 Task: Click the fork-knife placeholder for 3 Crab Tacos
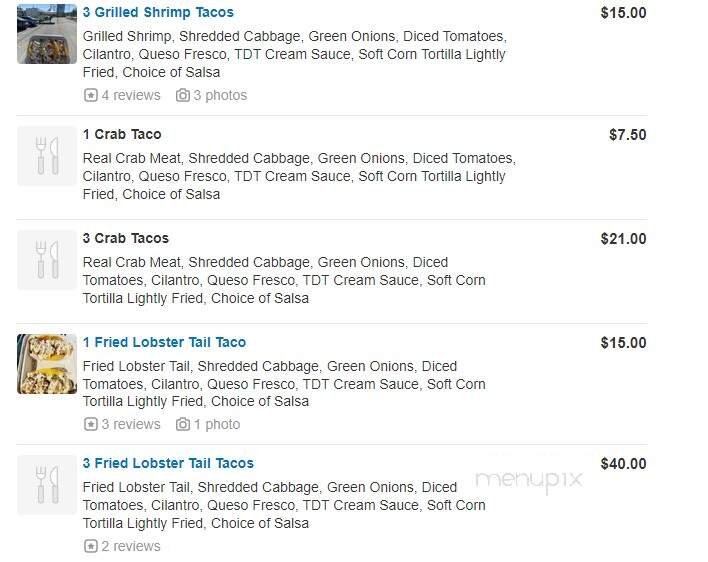pos(47,259)
